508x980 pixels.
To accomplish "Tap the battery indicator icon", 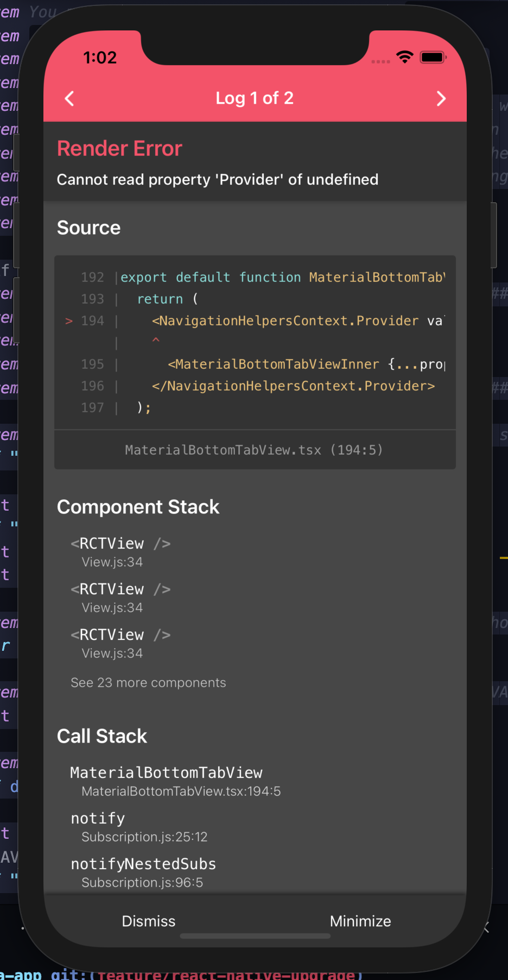I will (433, 56).
